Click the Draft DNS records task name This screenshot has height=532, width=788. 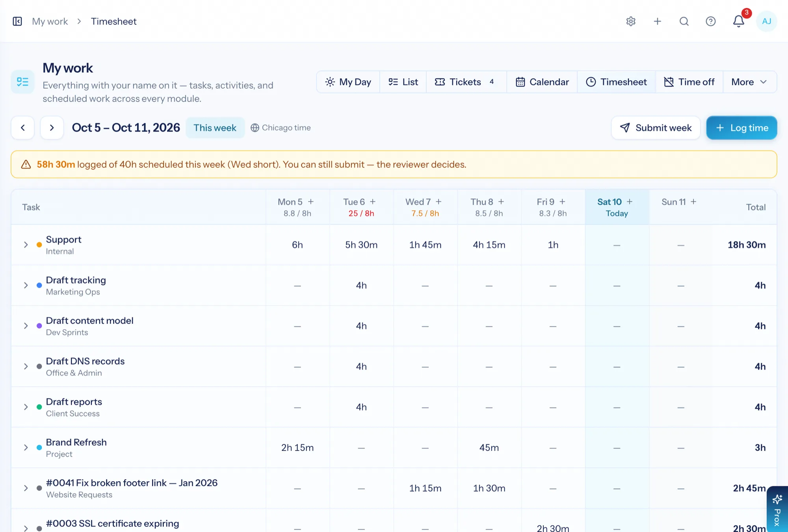pyautogui.click(x=85, y=361)
